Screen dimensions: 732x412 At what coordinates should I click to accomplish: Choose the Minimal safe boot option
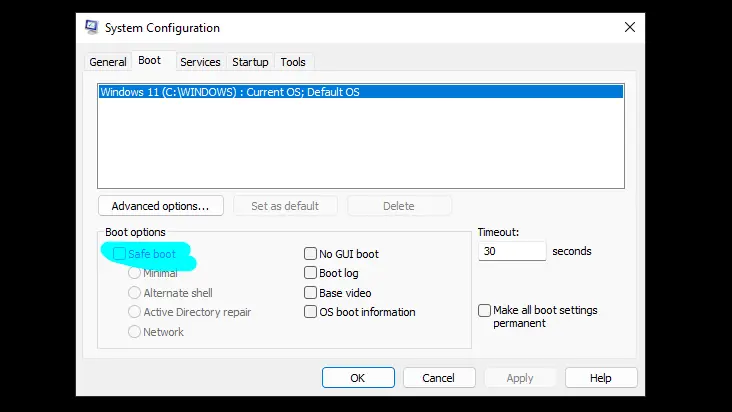coord(134,273)
